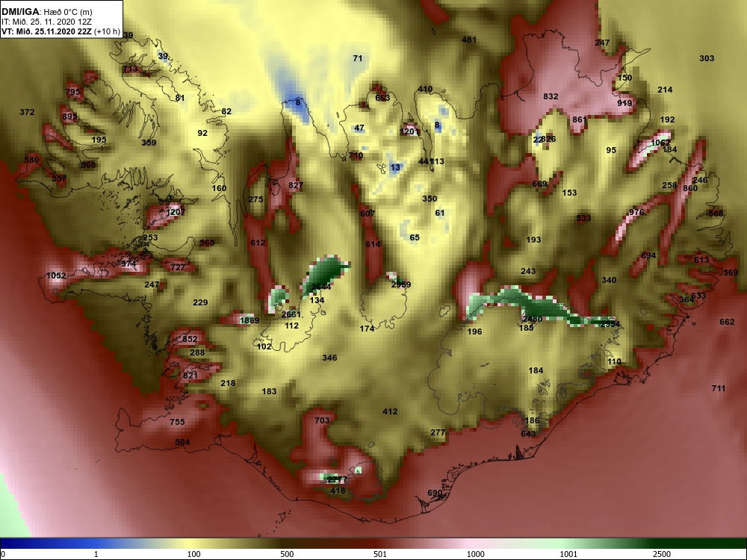Click the 346 value label
747x560 pixels.
(329, 357)
